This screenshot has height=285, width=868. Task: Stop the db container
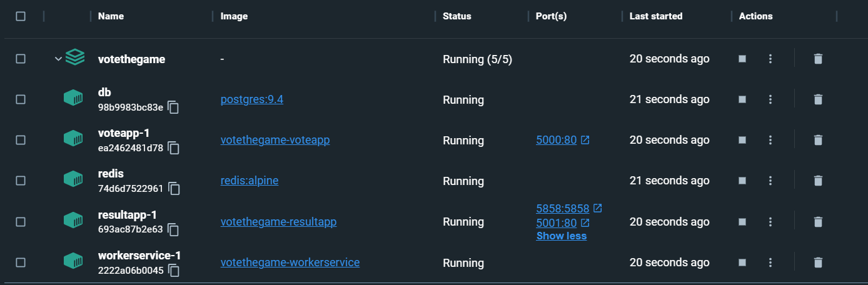click(x=742, y=99)
